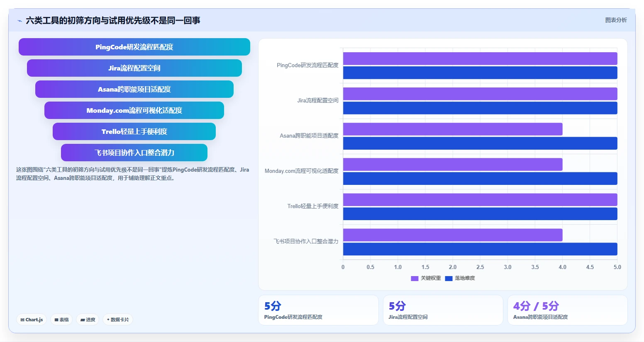Viewport: 644px width, 342px height.
Task: Click the Jira流程配置空间 axis label
Action: (x=318, y=100)
